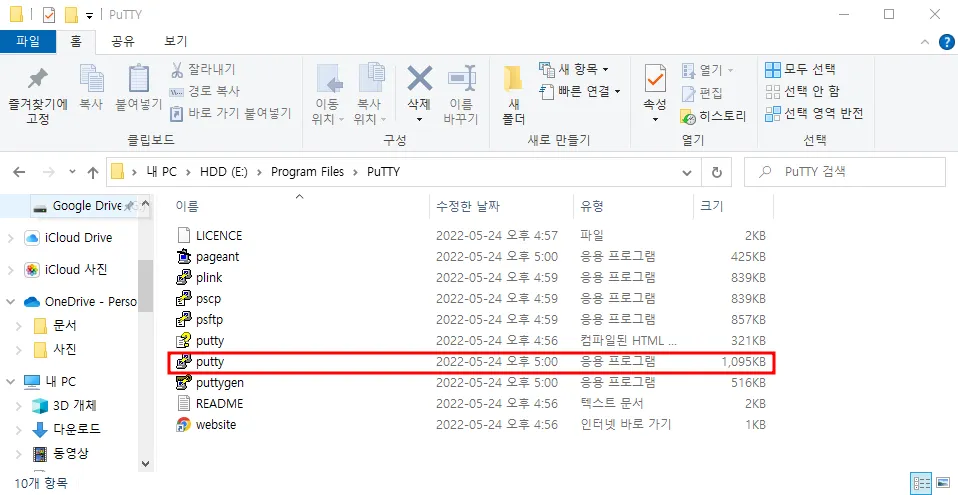
Task: Open New item (새 항목) dropdown
Action: 574,68
